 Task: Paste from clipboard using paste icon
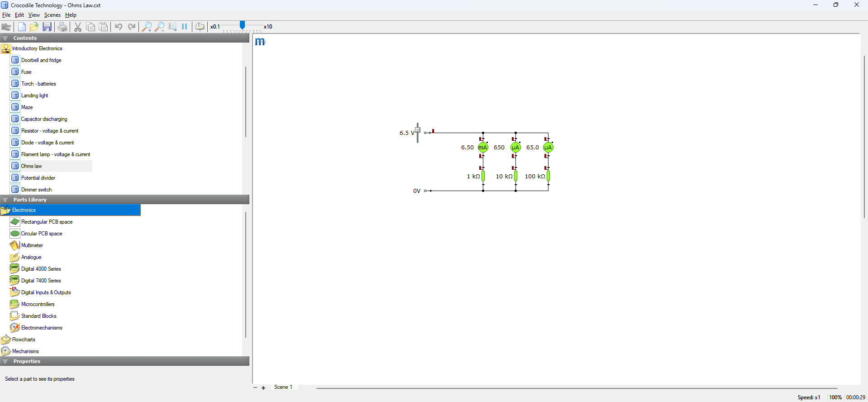point(104,27)
